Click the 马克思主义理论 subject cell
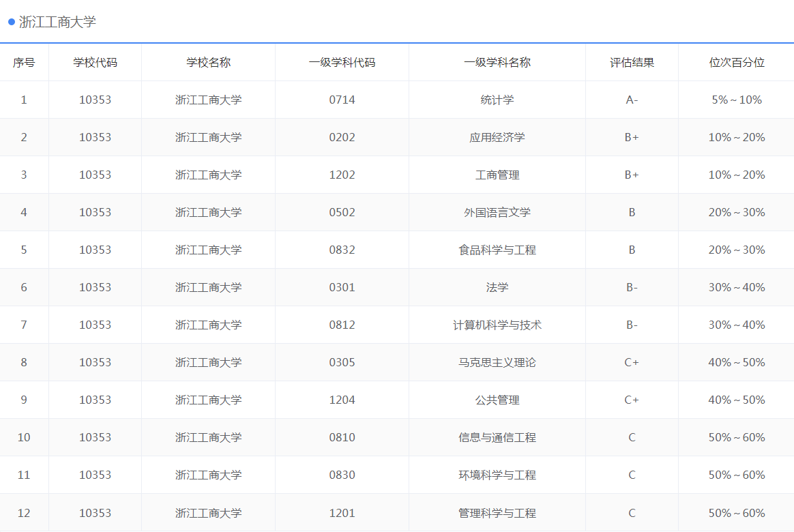This screenshot has width=794, height=532. pos(497,362)
